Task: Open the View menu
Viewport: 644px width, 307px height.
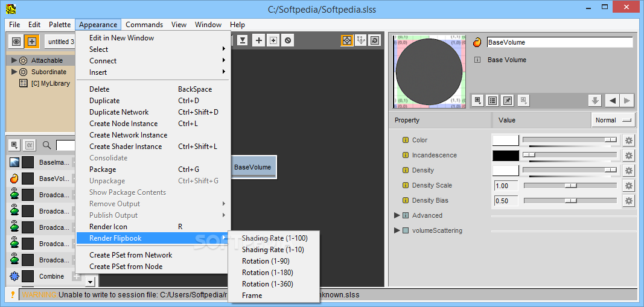Action: [179, 25]
